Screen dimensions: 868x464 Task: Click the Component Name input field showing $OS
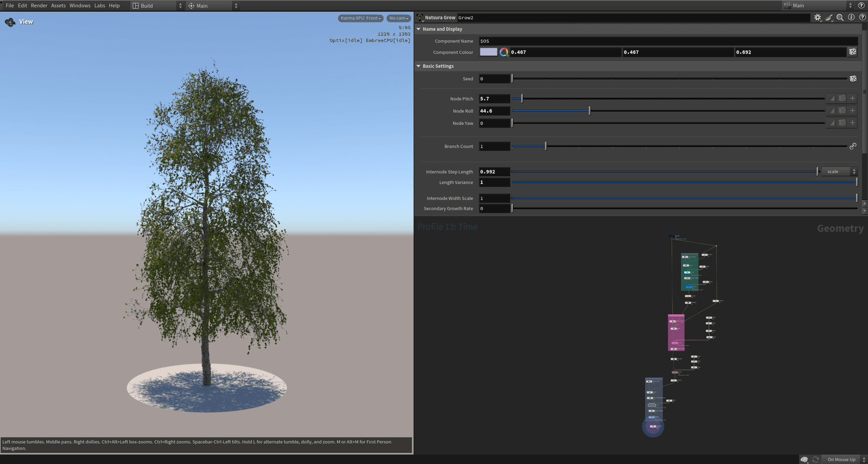[565, 41]
